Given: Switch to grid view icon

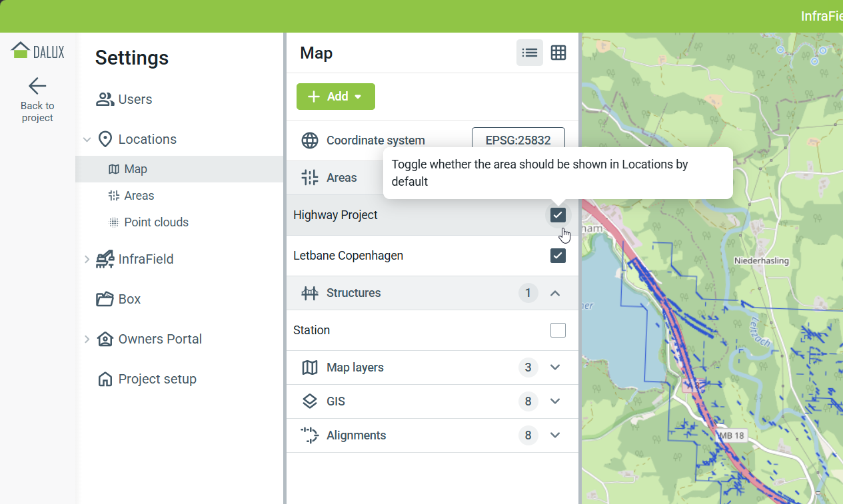Looking at the screenshot, I should [x=558, y=53].
